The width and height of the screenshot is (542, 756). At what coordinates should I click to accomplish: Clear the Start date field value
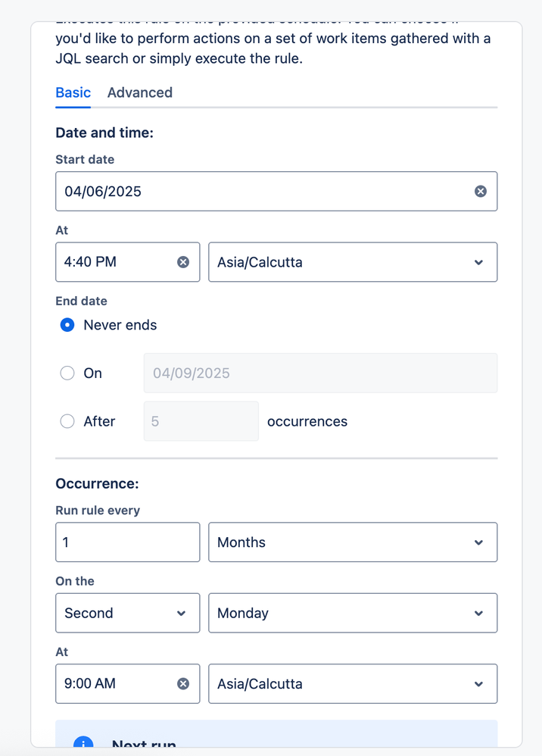480,192
